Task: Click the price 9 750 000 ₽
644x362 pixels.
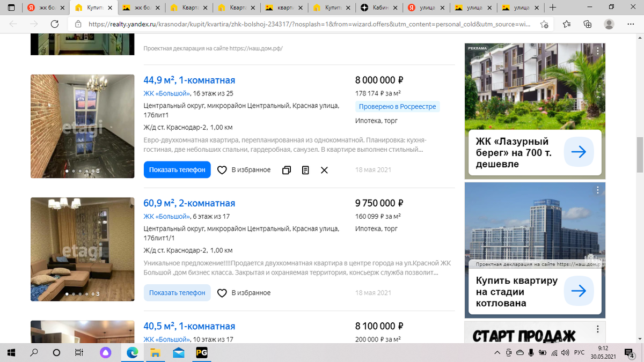Action: (x=379, y=203)
